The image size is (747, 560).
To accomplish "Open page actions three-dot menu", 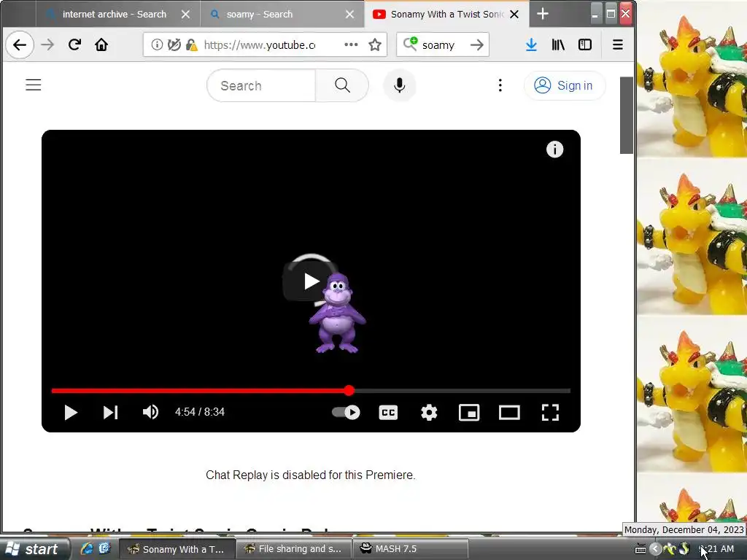I will (351, 44).
